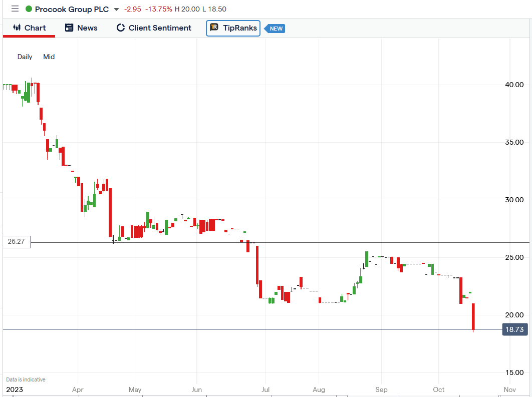Image resolution: width=532 pixels, height=397 pixels.
Task: Click the 18.73 current price label
Action: click(x=514, y=329)
